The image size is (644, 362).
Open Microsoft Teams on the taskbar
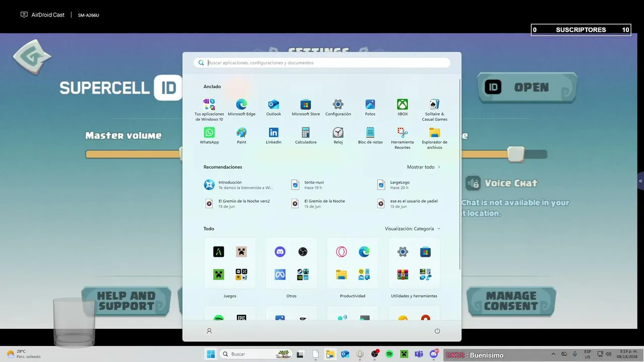pos(419,354)
